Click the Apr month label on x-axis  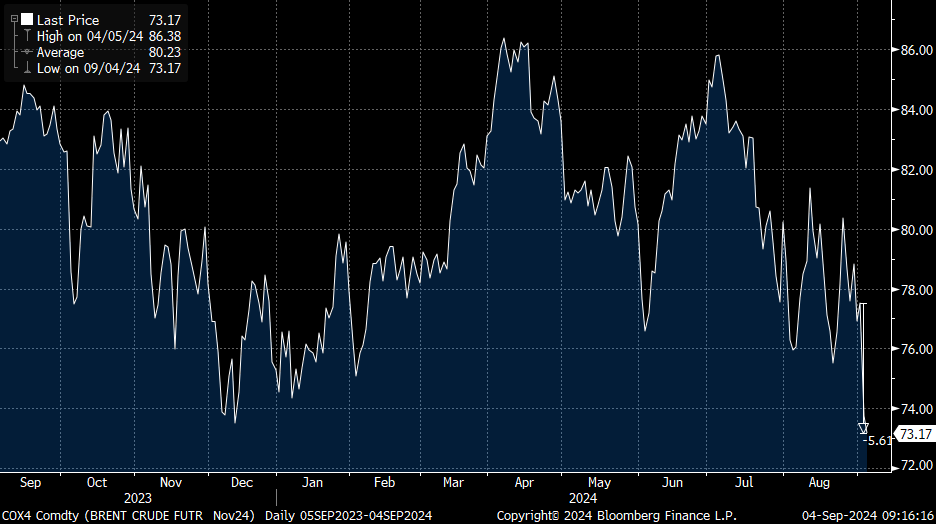tap(524, 482)
